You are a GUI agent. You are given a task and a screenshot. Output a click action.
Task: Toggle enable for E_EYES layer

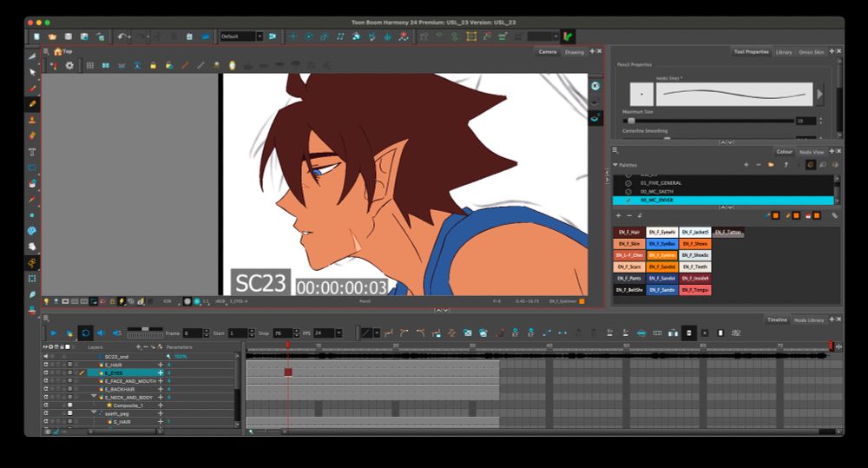(46, 372)
